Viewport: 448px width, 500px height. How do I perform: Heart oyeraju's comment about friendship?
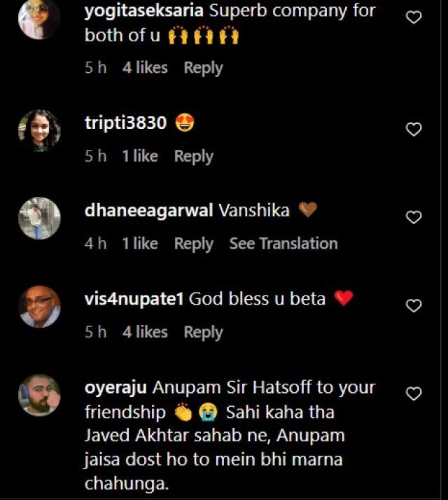pos(414,394)
